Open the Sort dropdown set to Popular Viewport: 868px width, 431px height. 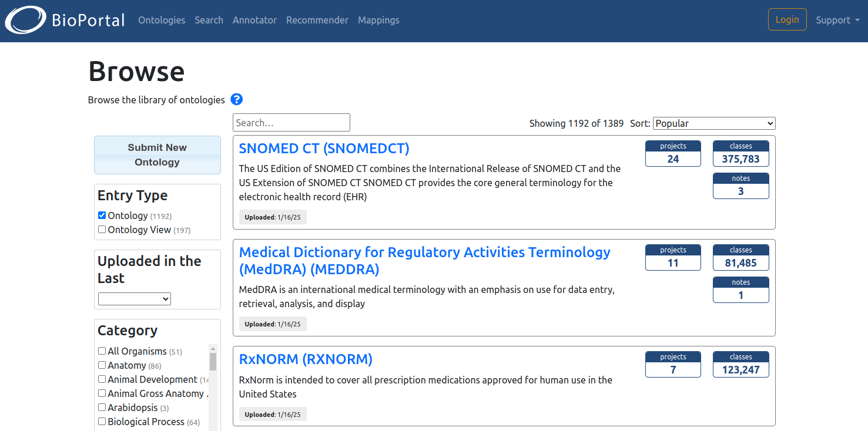pyautogui.click(x=713, y=123)
